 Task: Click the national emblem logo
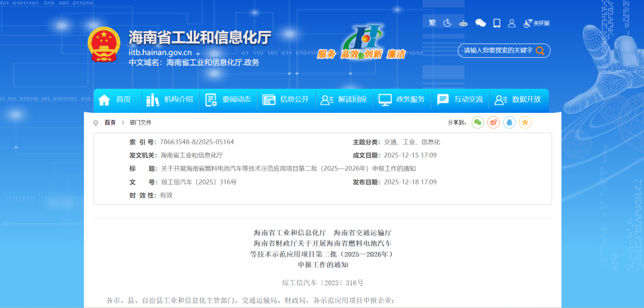click(x=104, y=45)
